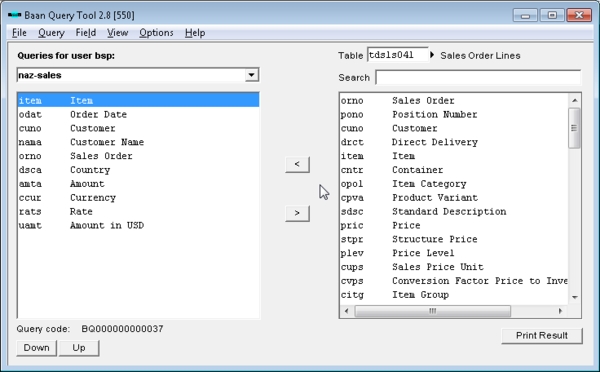Screen dimensions: 600x372
Task: Click horizontal scrollbar left arrow
Action: click(x=346, y=311)
